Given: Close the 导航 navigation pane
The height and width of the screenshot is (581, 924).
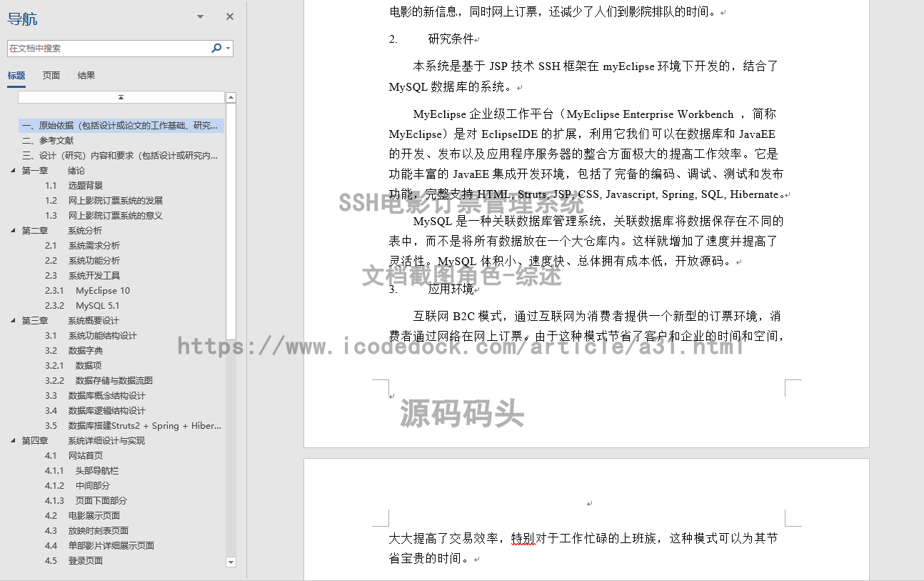Looking at the screenshot, I should tap(229, 16).
